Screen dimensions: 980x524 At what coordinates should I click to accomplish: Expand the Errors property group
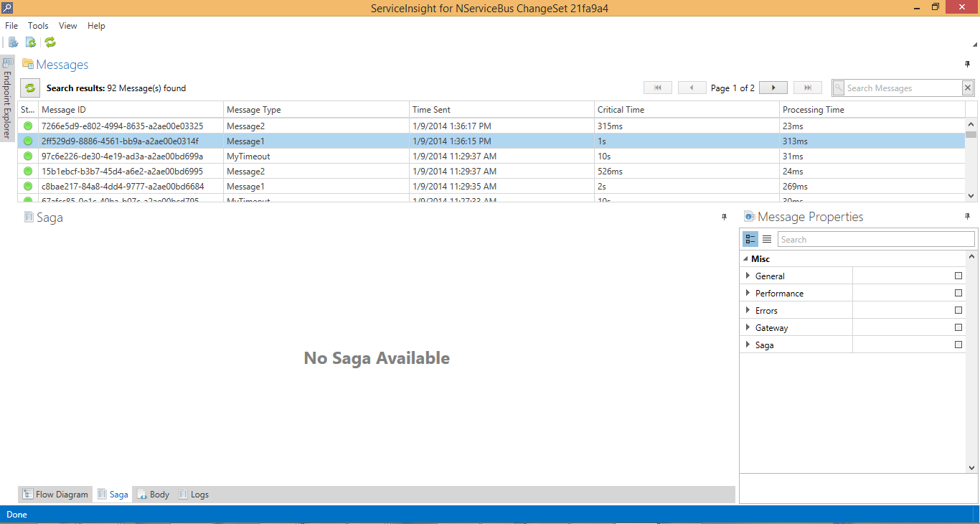(x=748, y=310)
